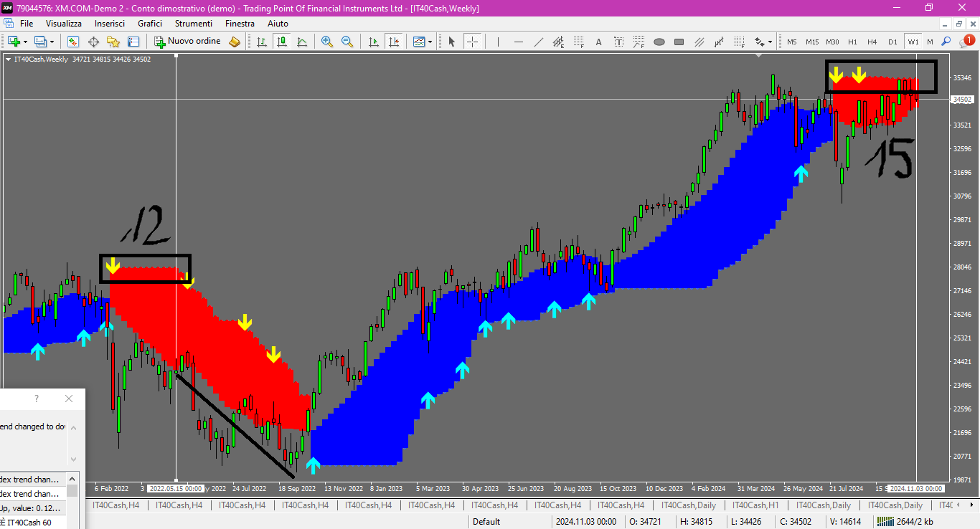Open the Visualizza menu
Screen dimensions: 980x529
pos(64,24)
